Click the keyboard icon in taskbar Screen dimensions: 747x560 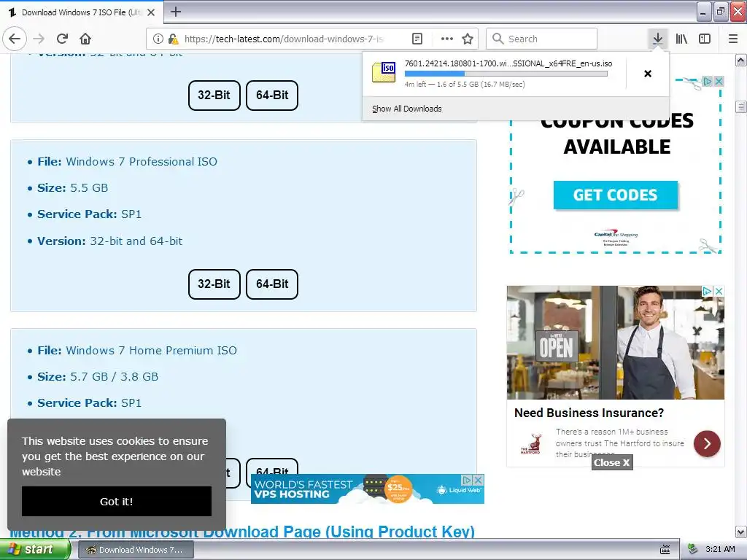click(x=665, y=550)
